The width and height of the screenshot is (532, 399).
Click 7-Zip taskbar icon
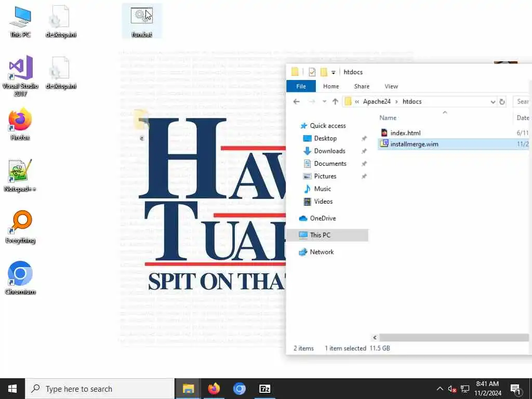tap(264, 389)
